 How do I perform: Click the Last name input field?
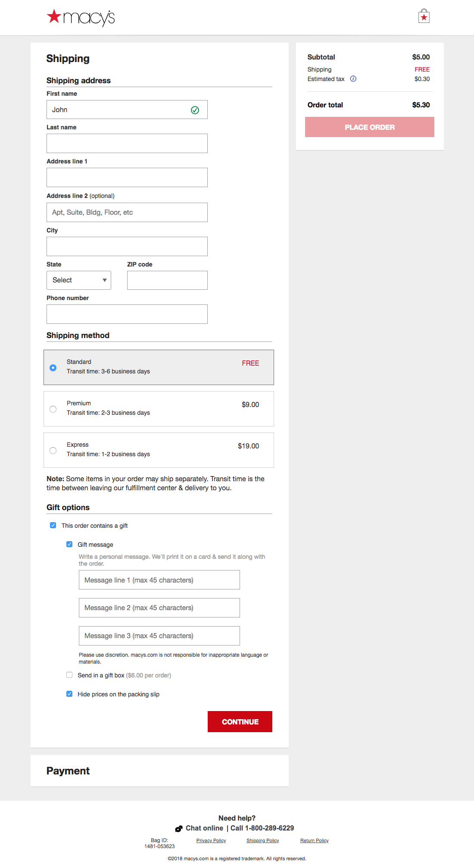(127, 144)
